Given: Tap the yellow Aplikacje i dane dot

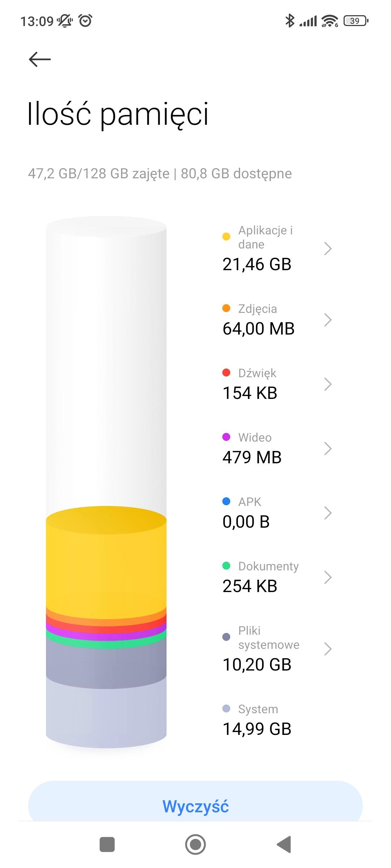Looking at the screenshot, I should tap(226, 237).
